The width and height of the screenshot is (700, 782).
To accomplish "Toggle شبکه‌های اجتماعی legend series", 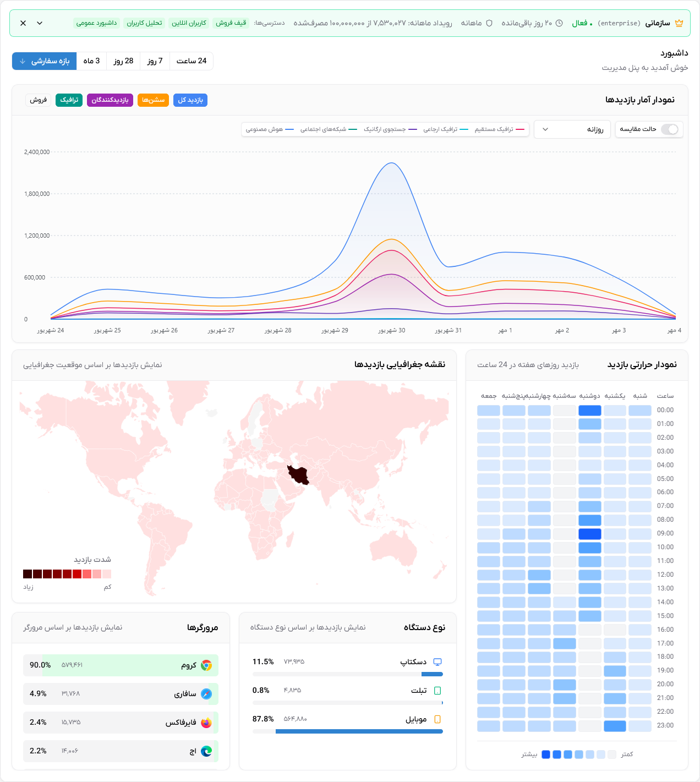I will [x=329, y=129].
